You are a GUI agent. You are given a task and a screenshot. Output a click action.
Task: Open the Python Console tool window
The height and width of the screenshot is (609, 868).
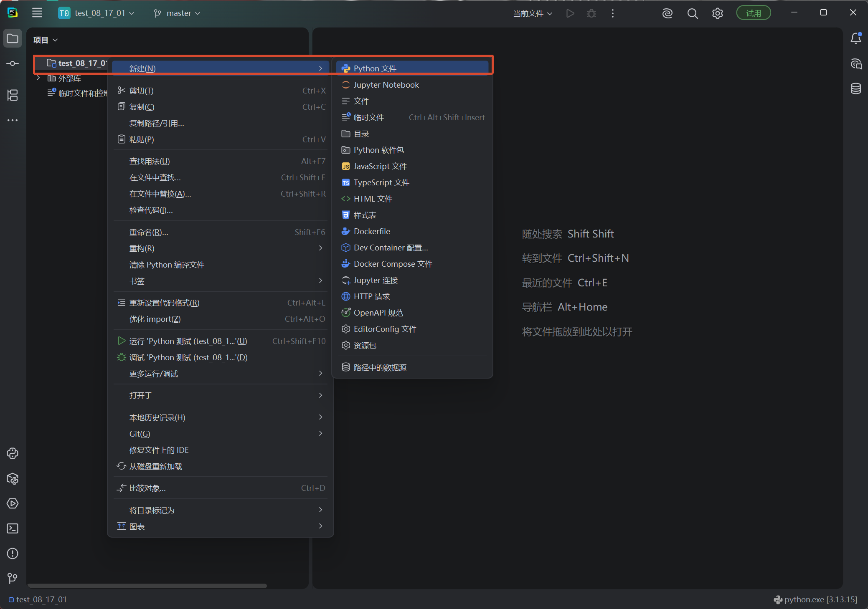(x=13, y=453)
